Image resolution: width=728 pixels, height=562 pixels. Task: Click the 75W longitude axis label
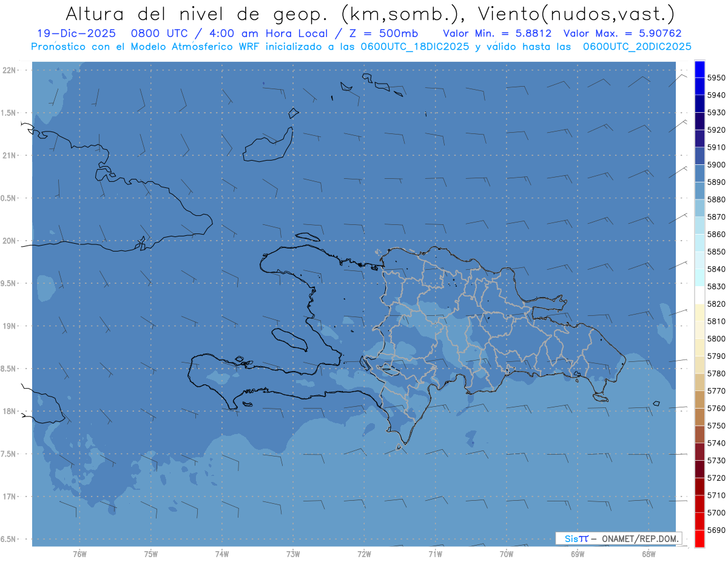[151, 554]
